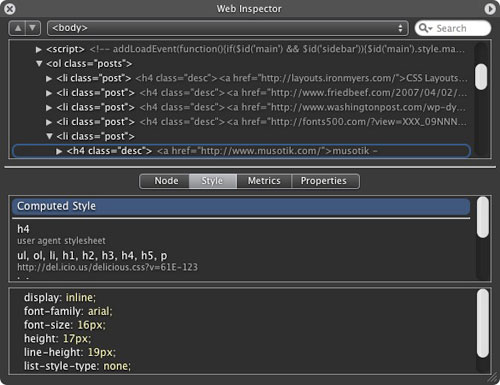The height and width of the screenshot is (385, 500).
Task: Select the Computed Style row
Action: click(241, 206)
